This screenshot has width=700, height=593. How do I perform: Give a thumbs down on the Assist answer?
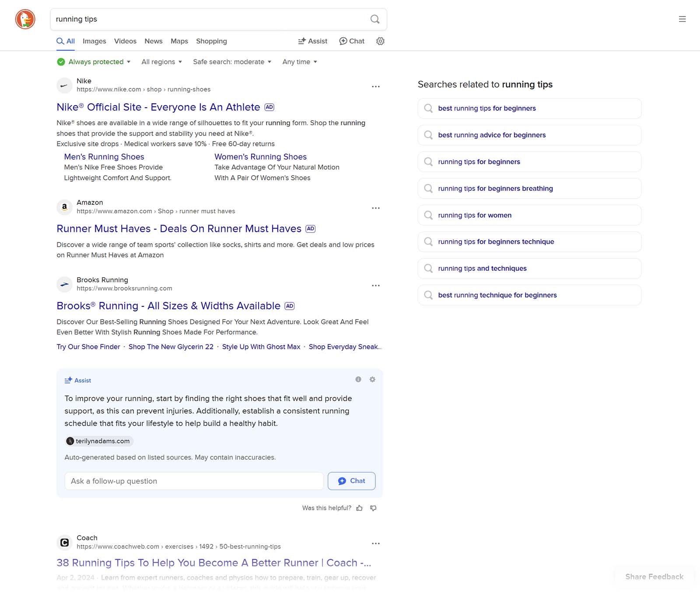pos(373,508)
